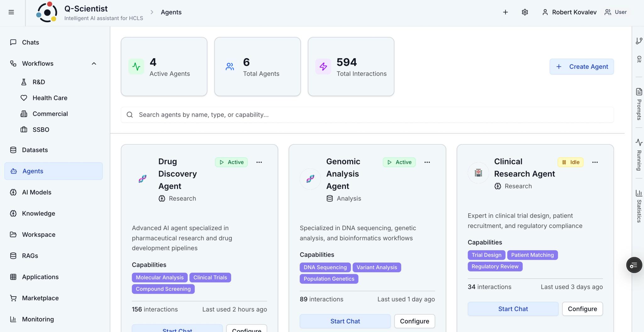Open the Marketplace cart icon
The width and height of the screenshot is (644, 332).
[x=13, y=298]
